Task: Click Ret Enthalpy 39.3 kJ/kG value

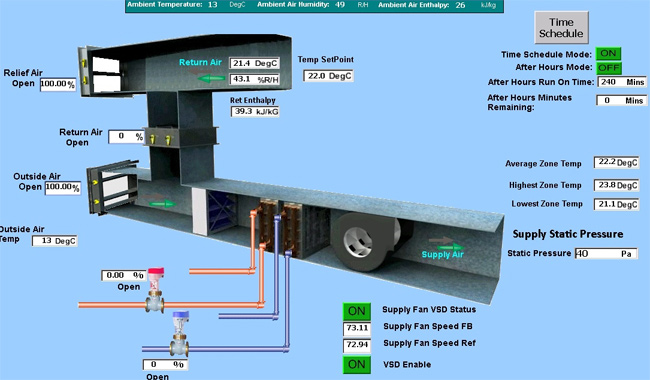Action: point(255,111)
